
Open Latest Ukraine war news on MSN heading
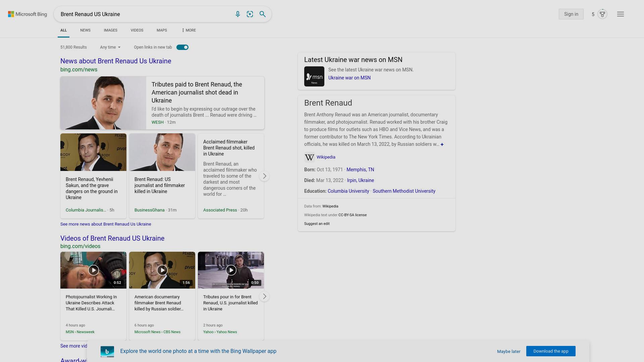pyautogui.click(x=353, y=60)
